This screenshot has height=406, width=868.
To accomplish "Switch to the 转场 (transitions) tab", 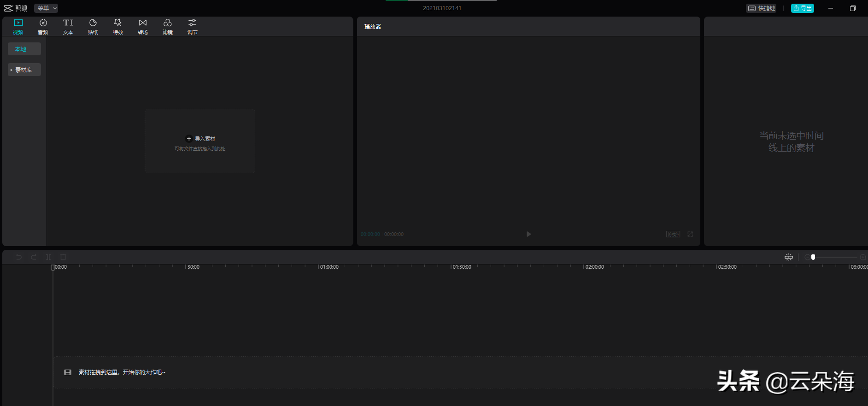I will 143,27.
